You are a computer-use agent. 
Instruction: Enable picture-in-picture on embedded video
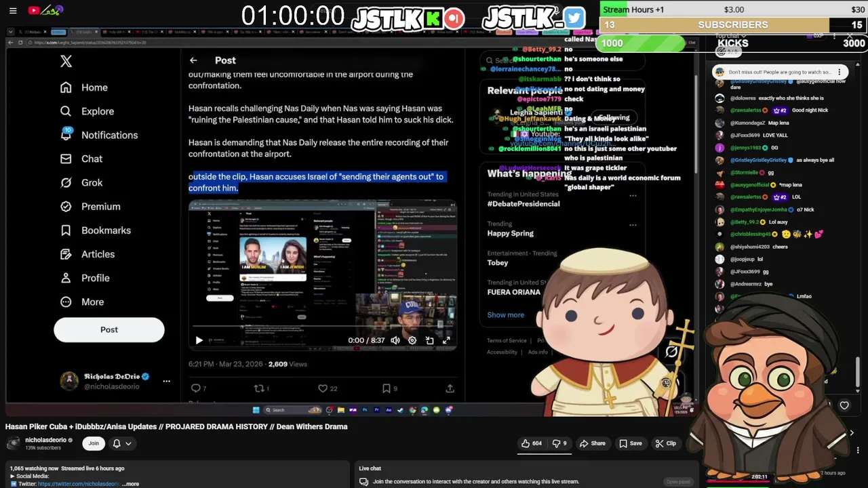coord(429,340)
